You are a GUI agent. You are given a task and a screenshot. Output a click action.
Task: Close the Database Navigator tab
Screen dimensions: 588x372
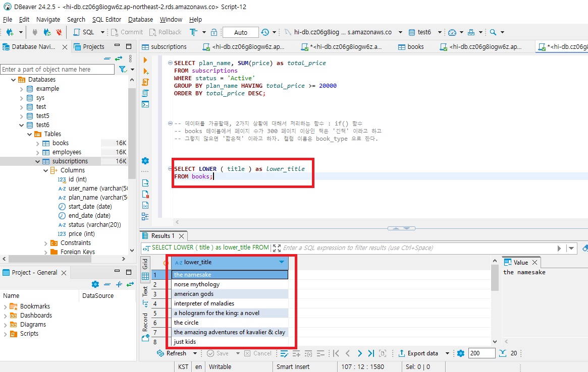[x=65, y=47]
